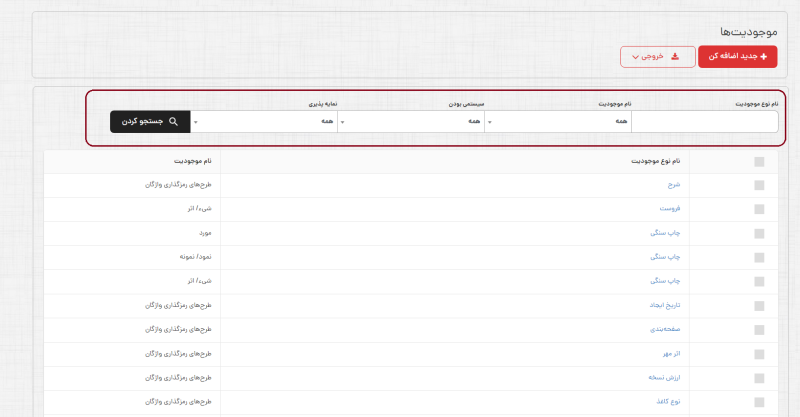This screenshot has width=800, height=417.
Task: Click the نام موجودیت column header
Action: [189, 161]
